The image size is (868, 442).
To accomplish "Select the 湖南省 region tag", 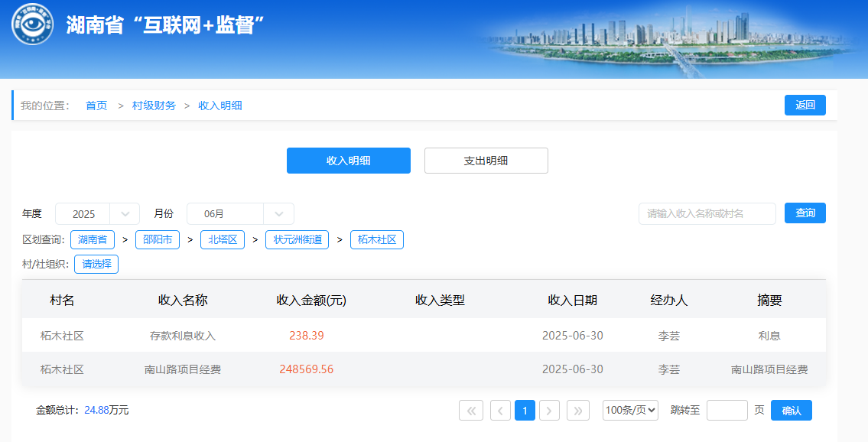I will [x=93, y=239].
